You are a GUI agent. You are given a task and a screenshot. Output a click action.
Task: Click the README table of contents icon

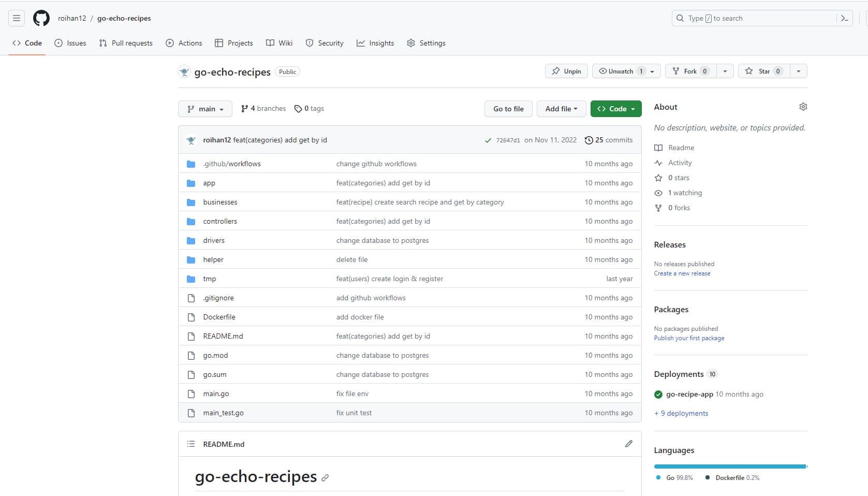190,444
